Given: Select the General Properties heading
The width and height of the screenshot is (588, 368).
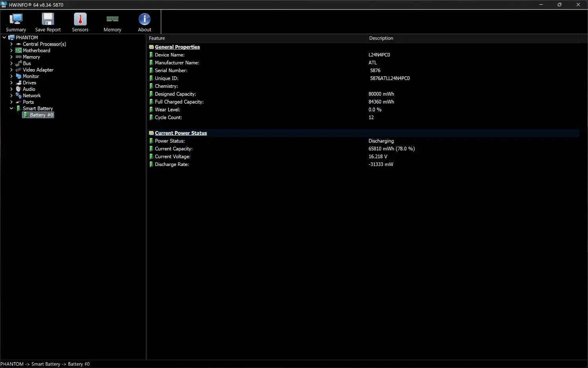Looking at the screenshot, I should point(177,47).
